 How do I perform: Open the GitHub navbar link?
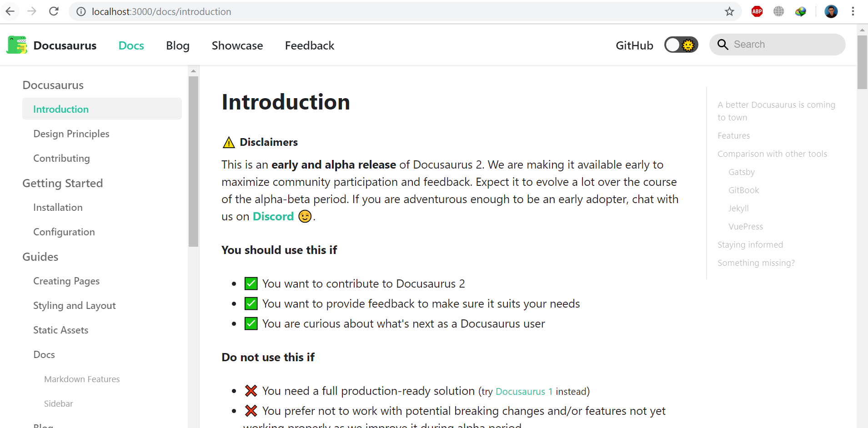[x=634, y=45]
